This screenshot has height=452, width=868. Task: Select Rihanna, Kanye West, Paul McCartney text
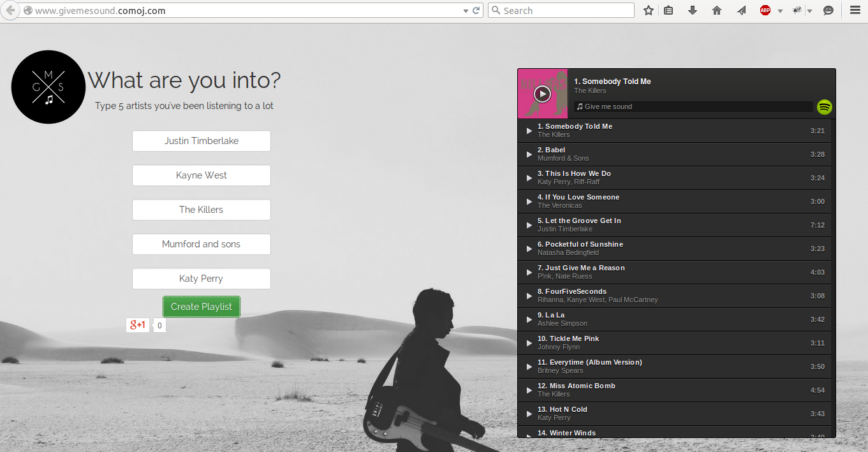coord(598,300)
